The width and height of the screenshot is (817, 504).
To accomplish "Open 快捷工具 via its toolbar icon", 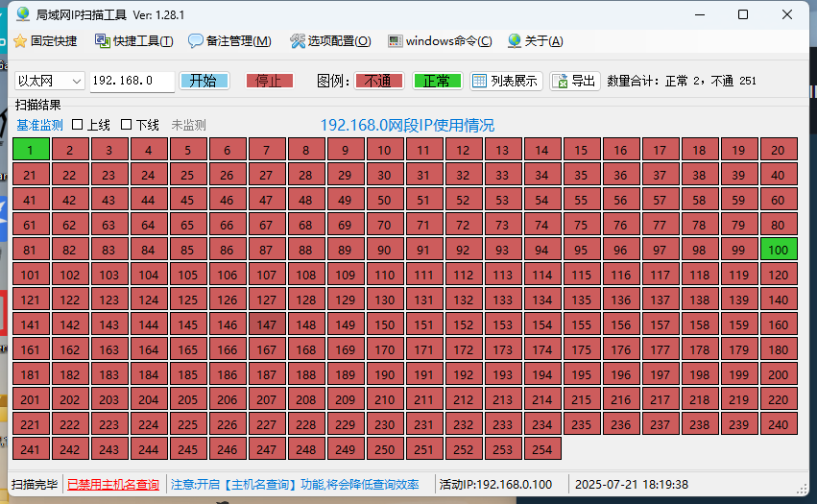I will pyautogui.click(x=102, y=41).
